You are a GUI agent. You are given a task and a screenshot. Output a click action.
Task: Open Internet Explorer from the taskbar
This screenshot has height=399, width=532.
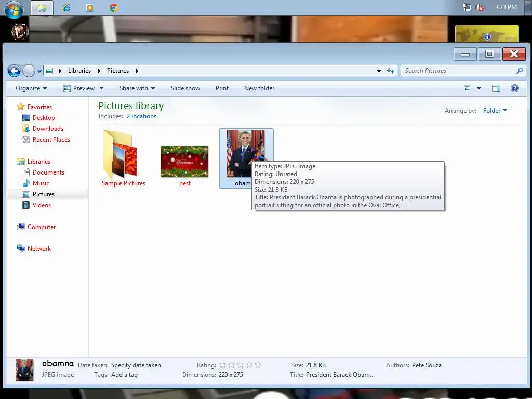coord(66,7)
